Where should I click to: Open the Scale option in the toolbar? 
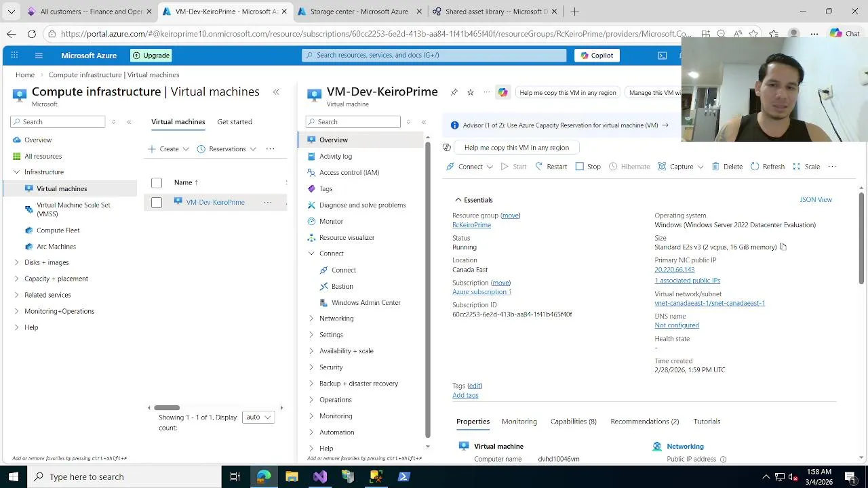pyautogui.click(x=806, y=167)
